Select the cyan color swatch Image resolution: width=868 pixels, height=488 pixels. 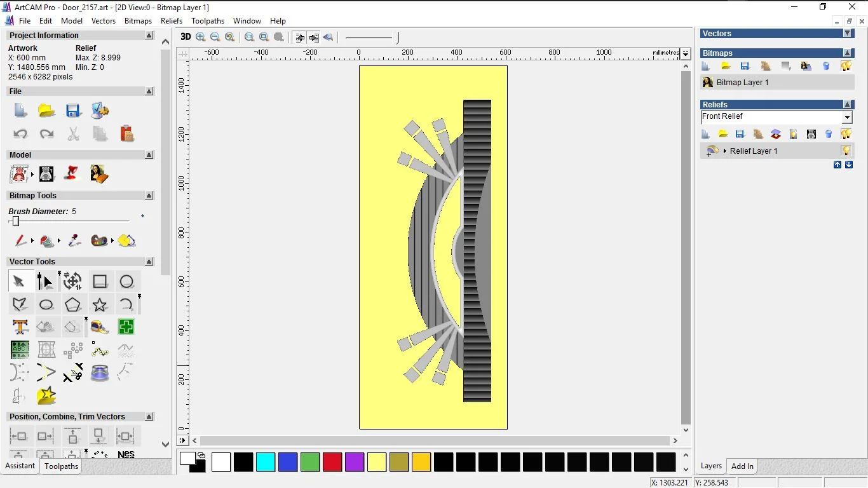point(266,462)
